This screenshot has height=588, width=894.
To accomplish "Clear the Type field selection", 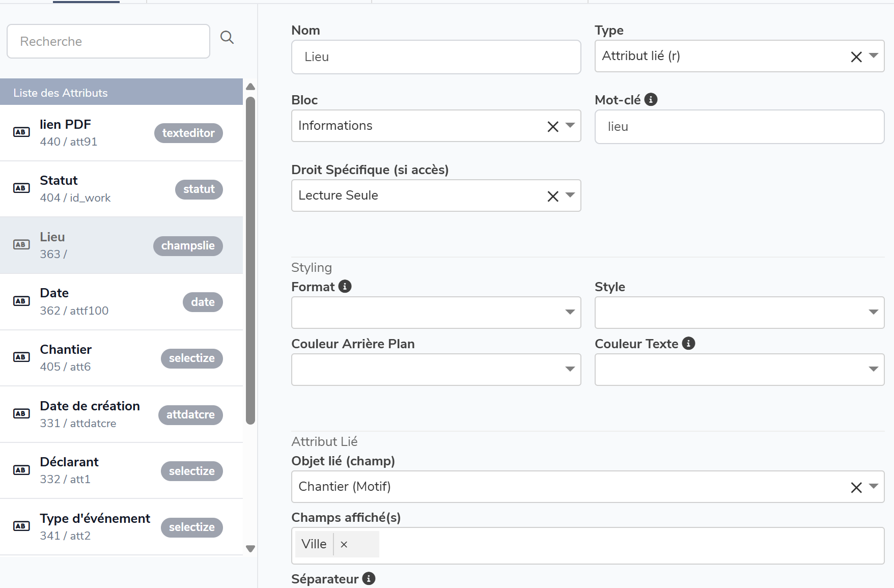I will tap(856, 57).
